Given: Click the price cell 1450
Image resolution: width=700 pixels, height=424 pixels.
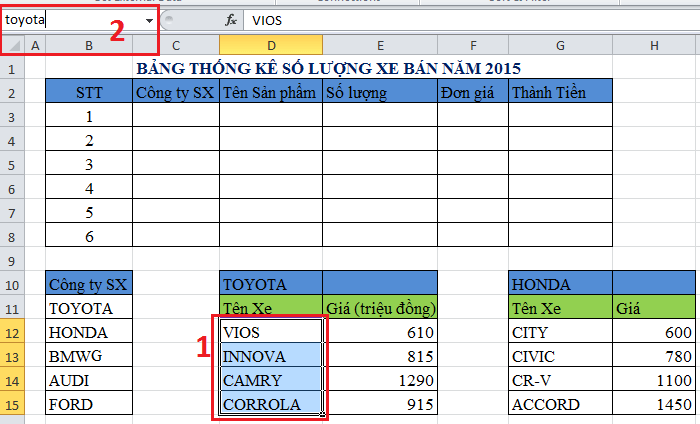Looking at the screenshot, I should click(x=654, y=404).
